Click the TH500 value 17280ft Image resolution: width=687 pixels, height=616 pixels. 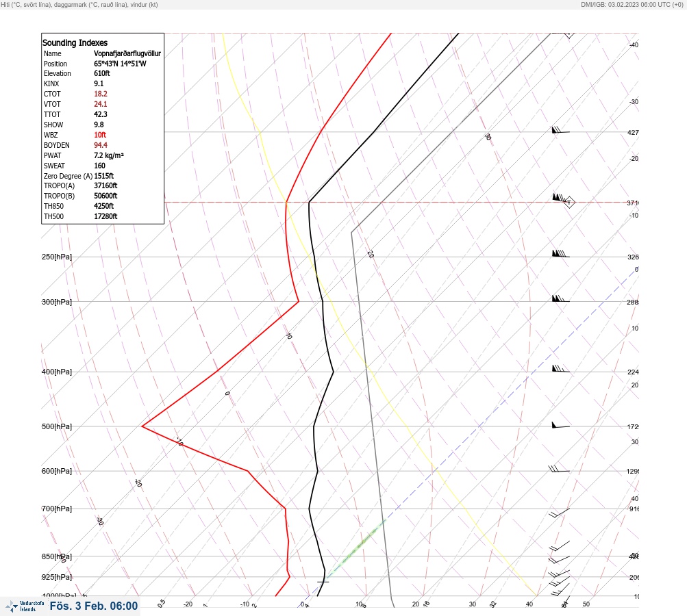105,216
